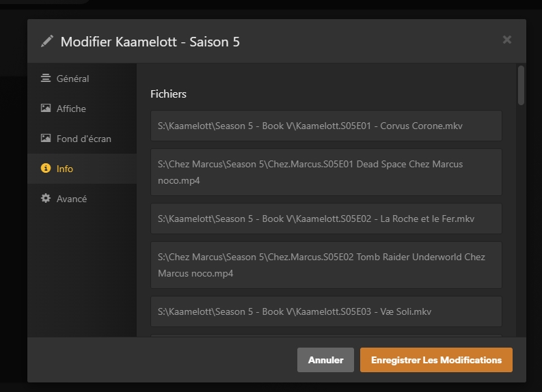Screen dimensions: 542x392
Task: Show the Avancé settings tab
Action: (x=72, y=199)
